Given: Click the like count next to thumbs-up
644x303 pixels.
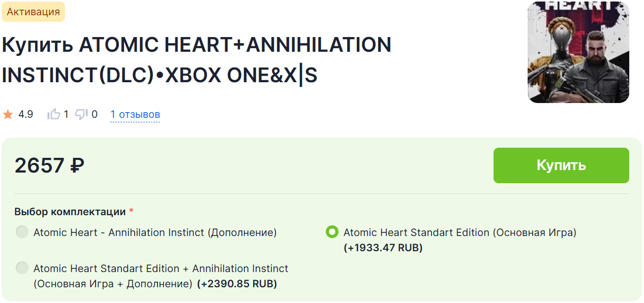Looking at the screenshot, I should (66, 115).
